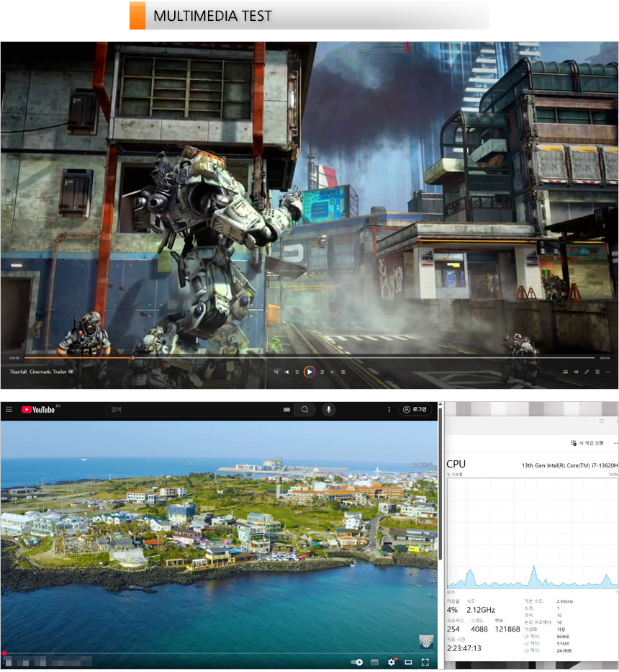Image resolution: width=619 pixels, height=672 pixels.
Task: Open YouTube settings three-dot menu
Action: (x=389, y=410)
